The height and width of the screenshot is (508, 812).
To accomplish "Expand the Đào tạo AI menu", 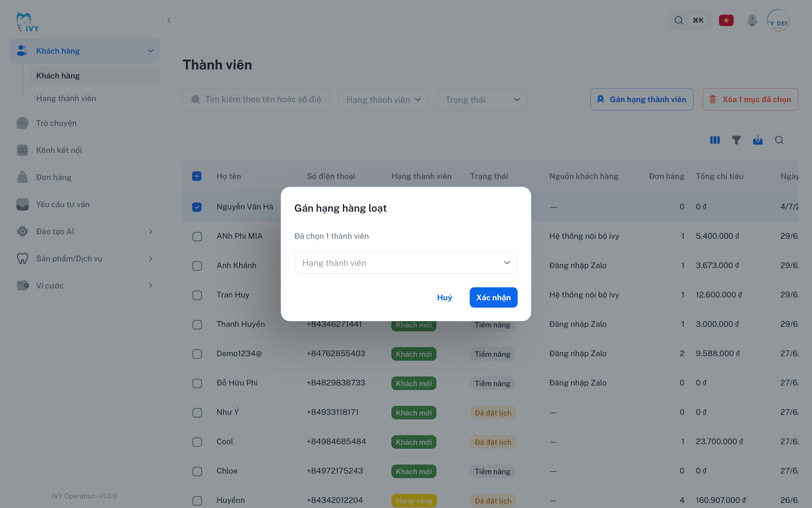I will click(x=84, y=231).
